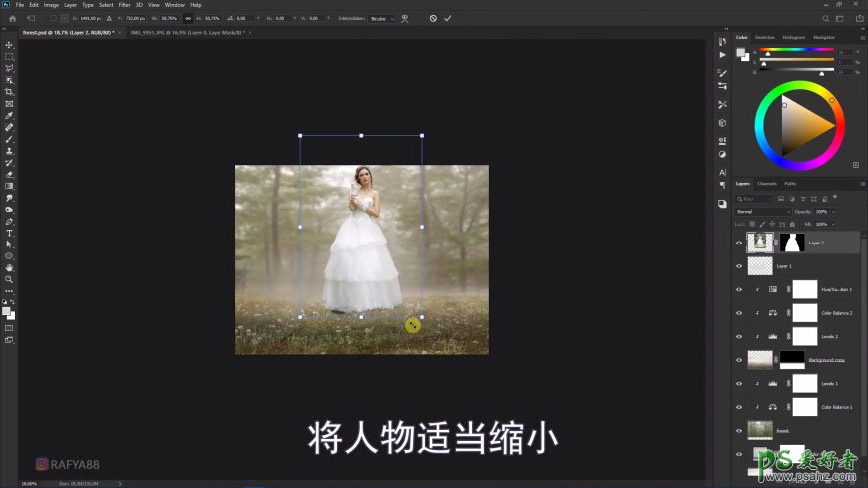
Task: Switch to the Paths tab
Action: click(790, 183)
